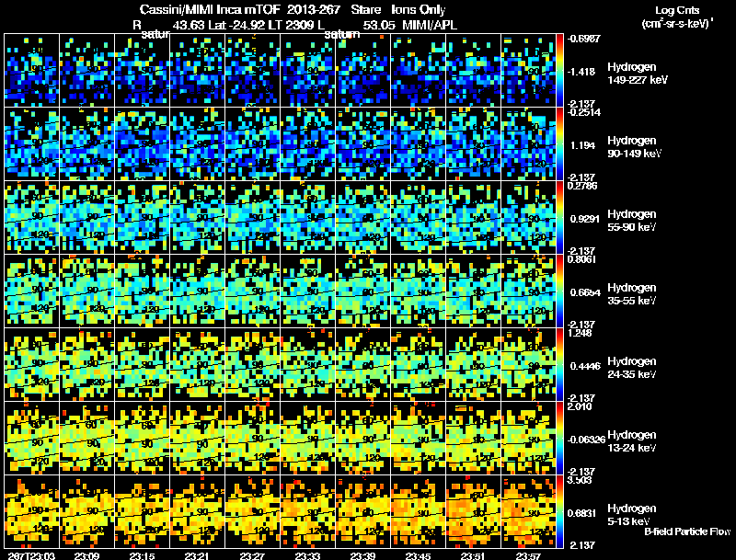This screenshot has height=560, width=736.
Task: Open the 13-24 keV panel at 23:21
Action: 197,438
